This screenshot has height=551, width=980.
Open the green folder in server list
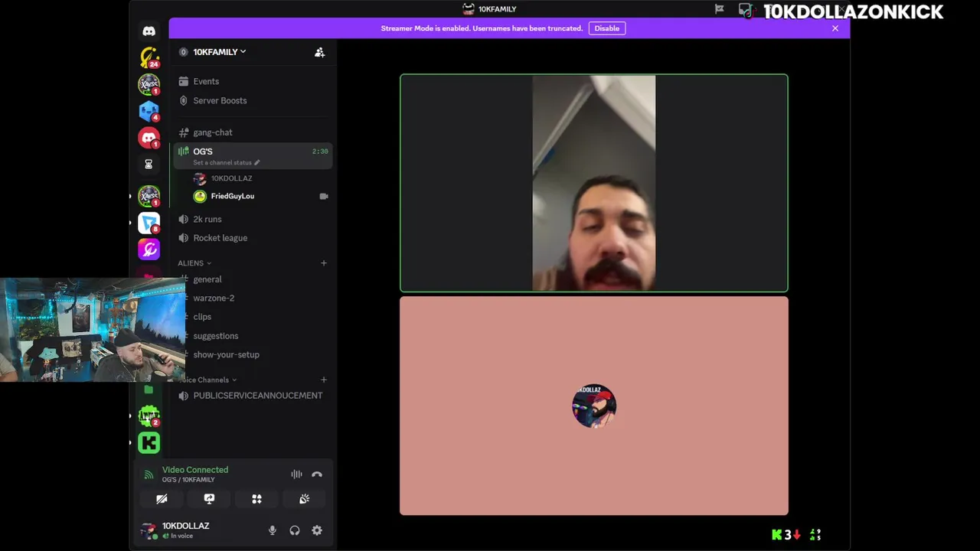(x=149, y=390)
